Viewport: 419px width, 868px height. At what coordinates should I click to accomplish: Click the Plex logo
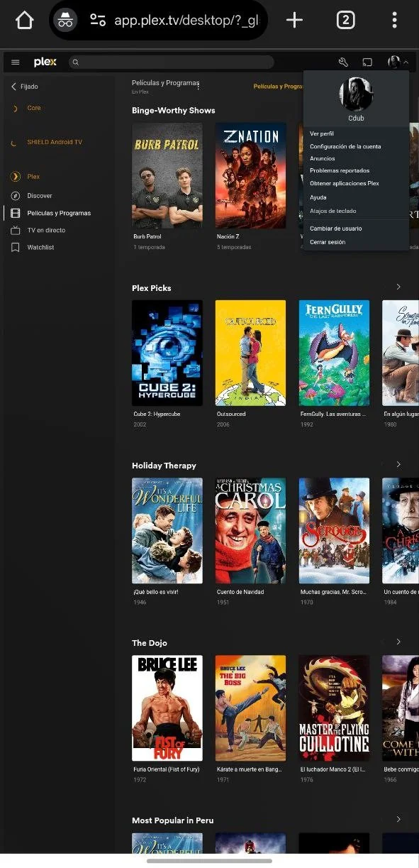click(x=45, y=62)
